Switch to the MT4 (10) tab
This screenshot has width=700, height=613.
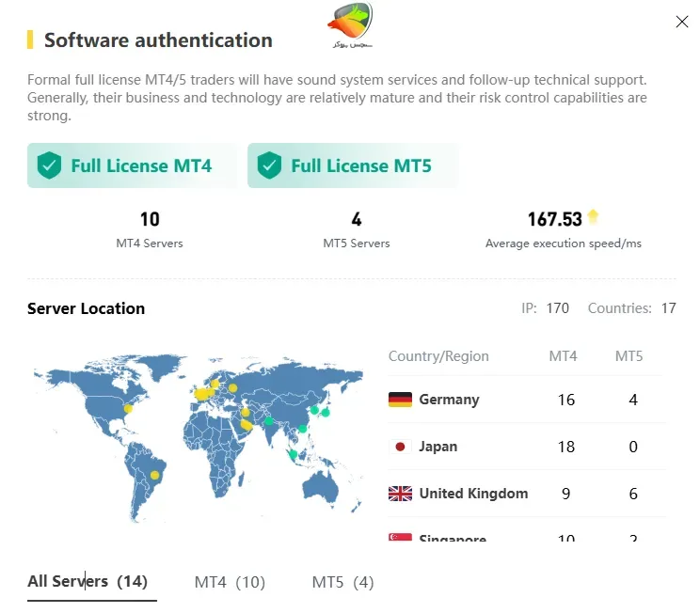[230, 582]
